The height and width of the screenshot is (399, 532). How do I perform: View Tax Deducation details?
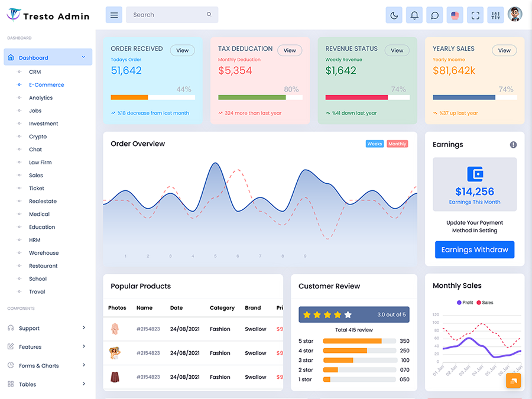tap(290, 50)
